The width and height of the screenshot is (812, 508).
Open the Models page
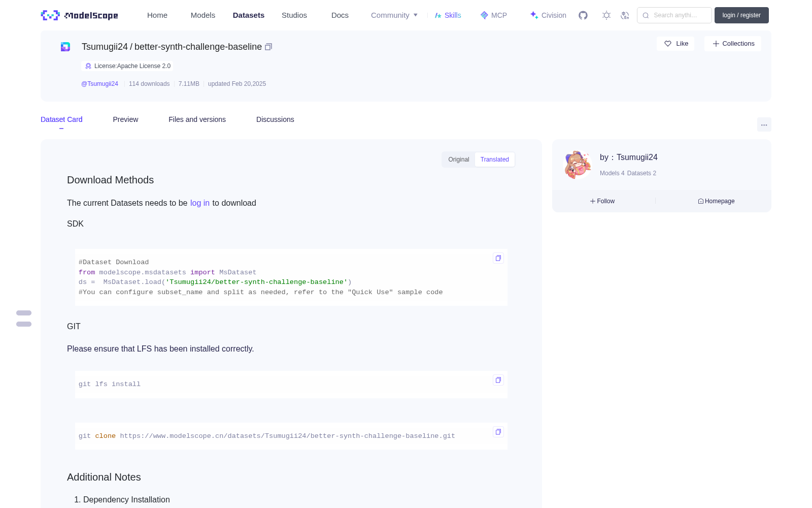tap(203, 15)
